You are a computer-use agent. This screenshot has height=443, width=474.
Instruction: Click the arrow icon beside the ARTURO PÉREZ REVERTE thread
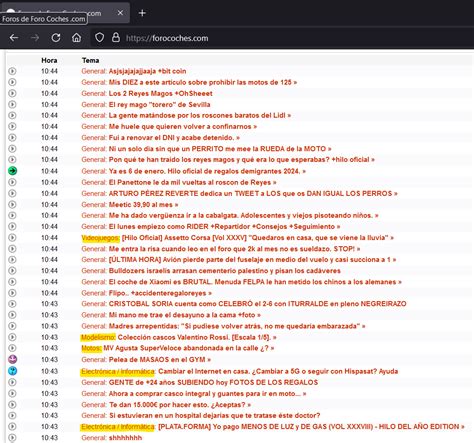coord(12,193)
